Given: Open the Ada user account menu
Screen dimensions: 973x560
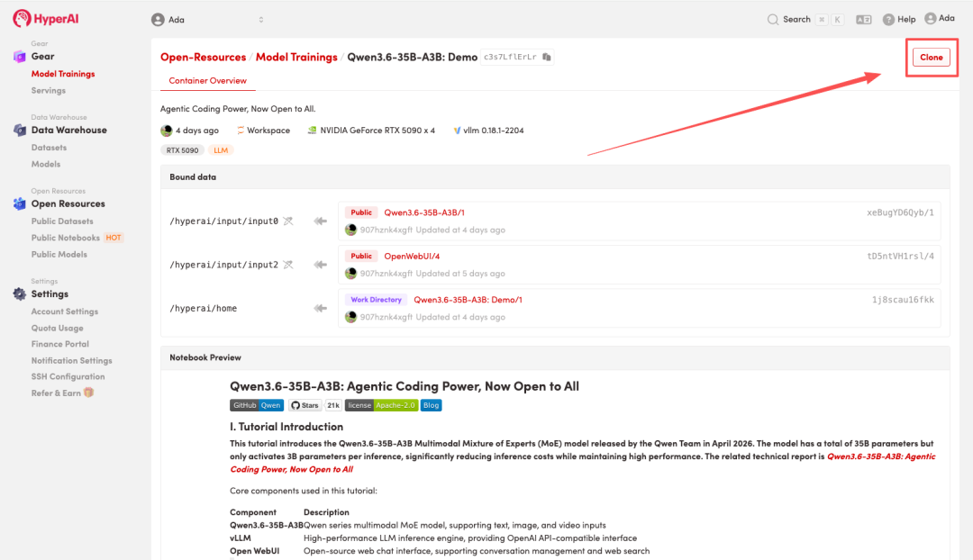Looking at the screenshot, I should (x=939, y=19).
